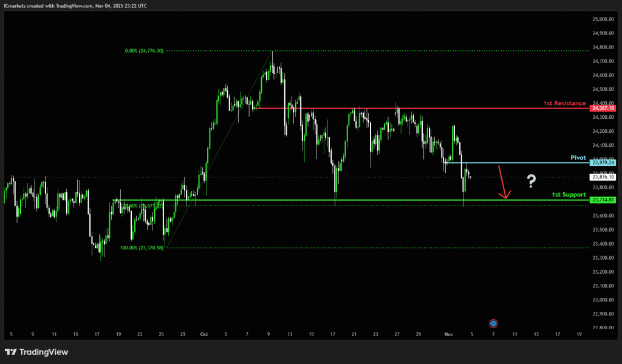Select the 1st Resistance text label
Image resolution: width=622 pixels, height=364 pixels.
tap(566, 104)
